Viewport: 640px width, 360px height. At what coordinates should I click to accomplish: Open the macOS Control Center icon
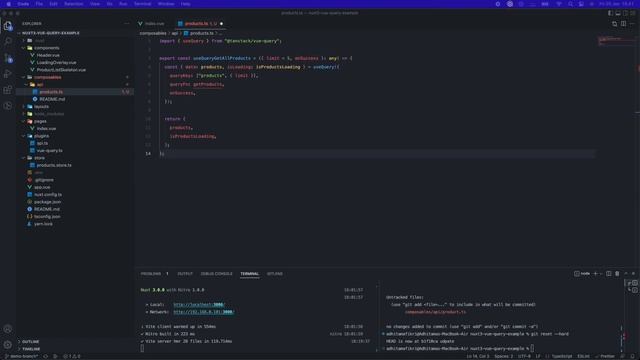[x=581, y=4]
